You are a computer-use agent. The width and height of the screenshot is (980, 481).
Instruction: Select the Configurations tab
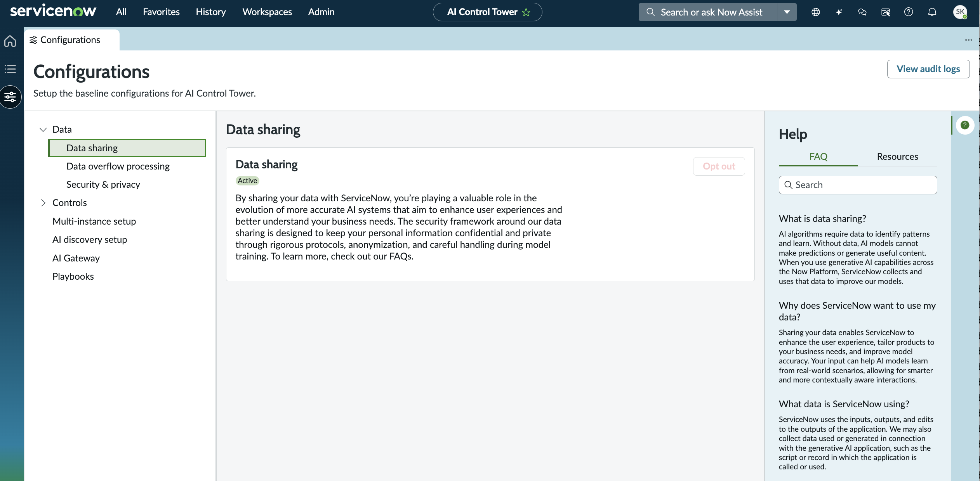pos(72,40)
